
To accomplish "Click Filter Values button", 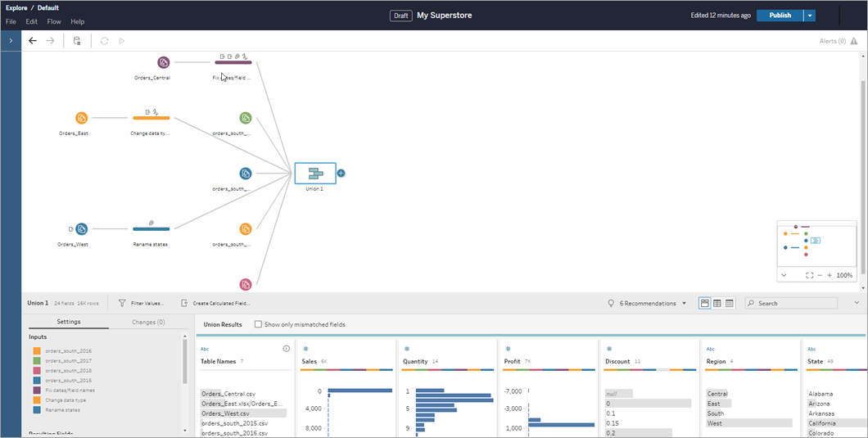I will point(142,304).
